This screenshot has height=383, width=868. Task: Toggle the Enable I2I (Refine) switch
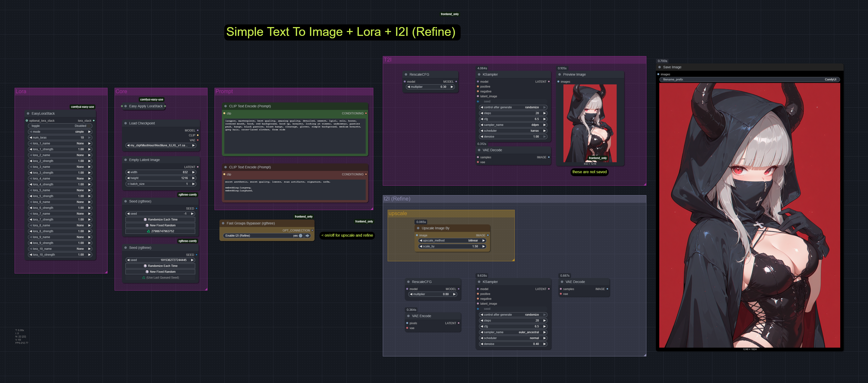(x=300, y=236)
